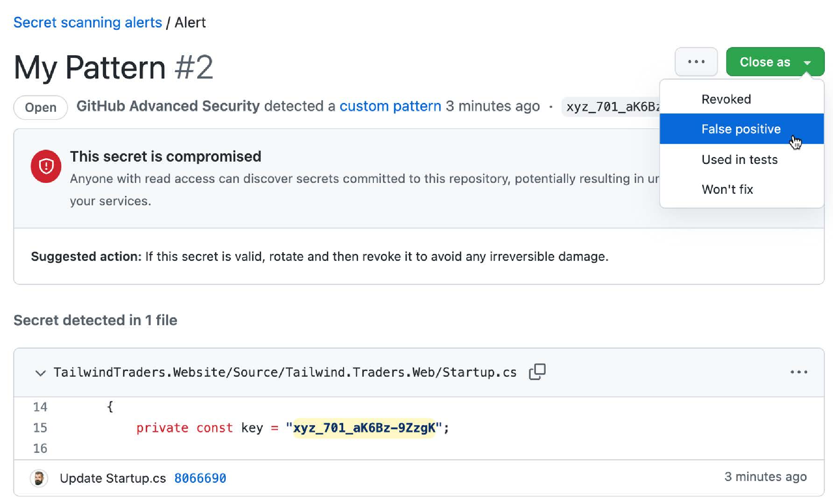The height and width of the screenshot is (504, 833).
Task: Click the red shield warning icon
Action: (46, 166)
